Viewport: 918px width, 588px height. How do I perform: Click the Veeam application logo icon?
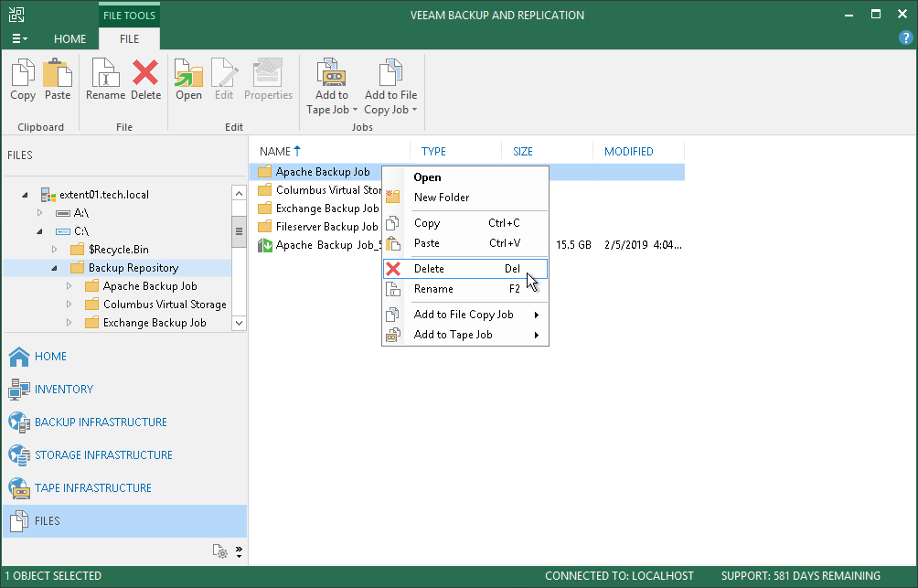point(16,15)
